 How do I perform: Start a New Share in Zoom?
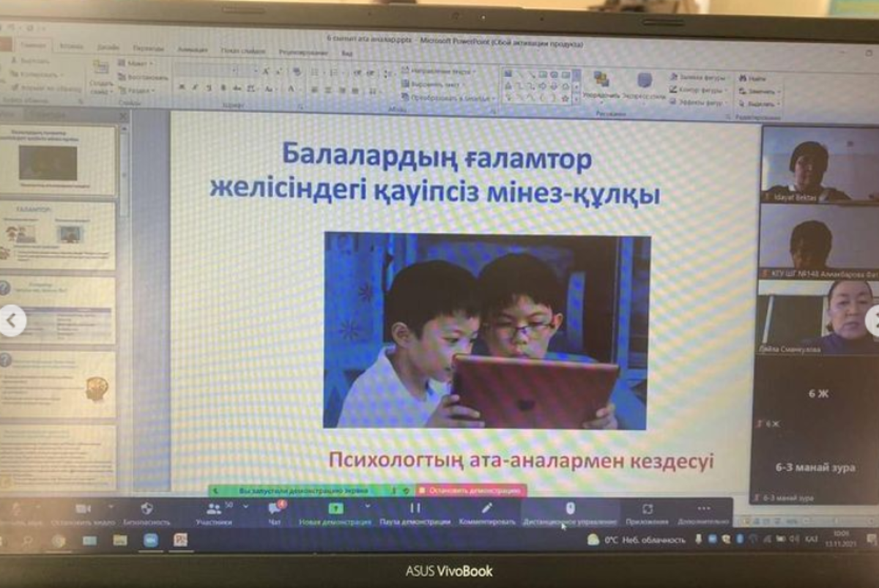click(x=335, y=510)
